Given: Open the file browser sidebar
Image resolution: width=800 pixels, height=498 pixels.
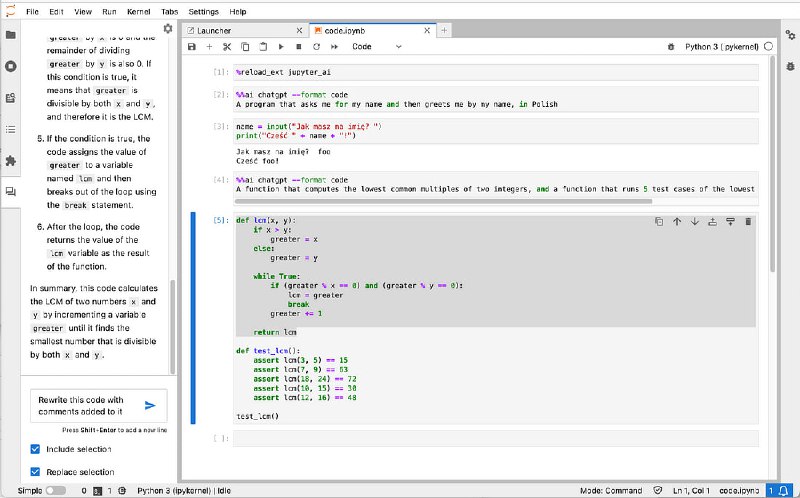Looking at the screenshot, I should pyautogui.click(x=11, y=35).
